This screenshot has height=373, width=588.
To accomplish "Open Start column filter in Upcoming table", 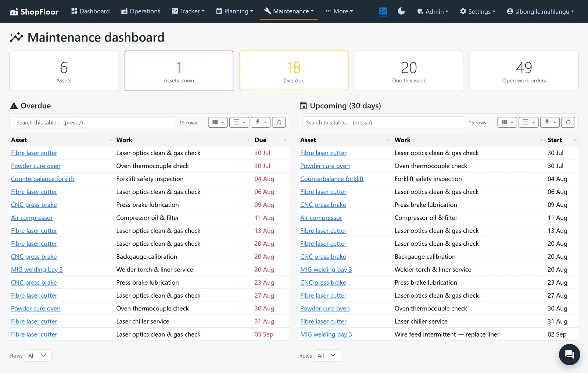I will [x=574, y=140].
